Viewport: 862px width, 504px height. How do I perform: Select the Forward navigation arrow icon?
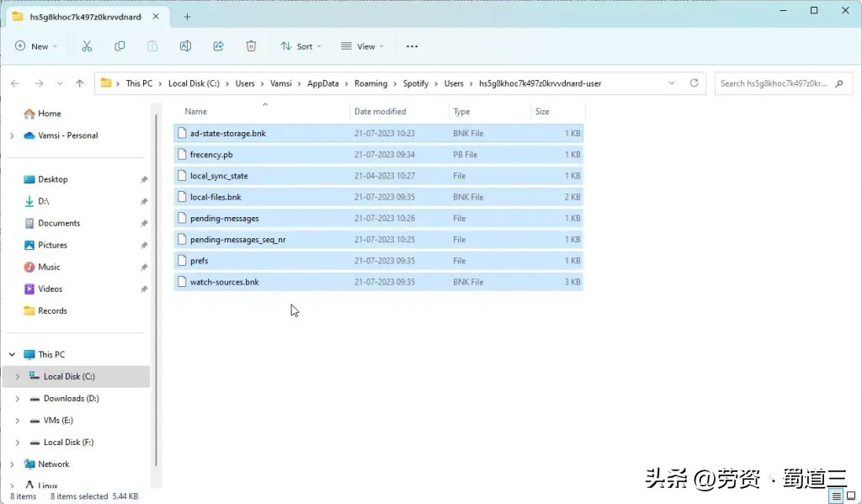tap(37, 83)
